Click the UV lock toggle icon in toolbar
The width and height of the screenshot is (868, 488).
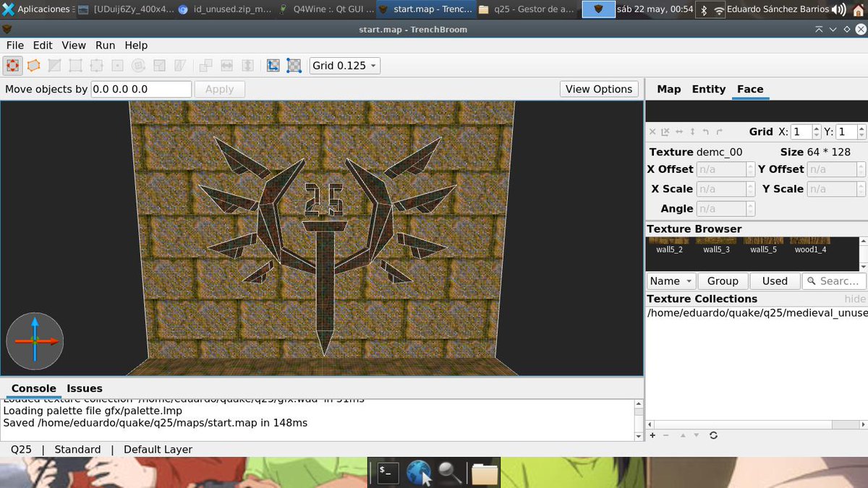coord(294,65)
